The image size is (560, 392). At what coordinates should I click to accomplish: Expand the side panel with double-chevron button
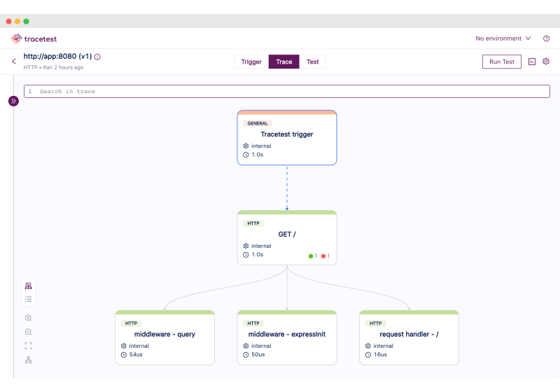13,101
